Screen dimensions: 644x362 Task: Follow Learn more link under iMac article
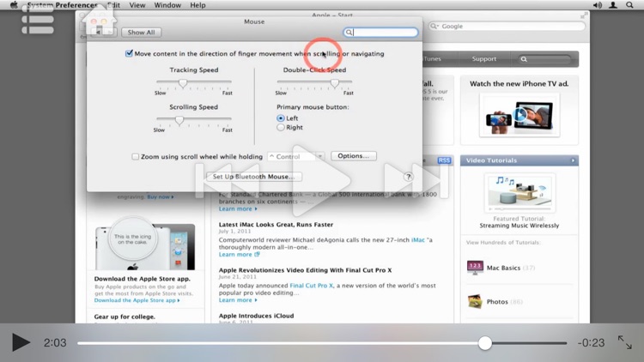coord(239,255)
